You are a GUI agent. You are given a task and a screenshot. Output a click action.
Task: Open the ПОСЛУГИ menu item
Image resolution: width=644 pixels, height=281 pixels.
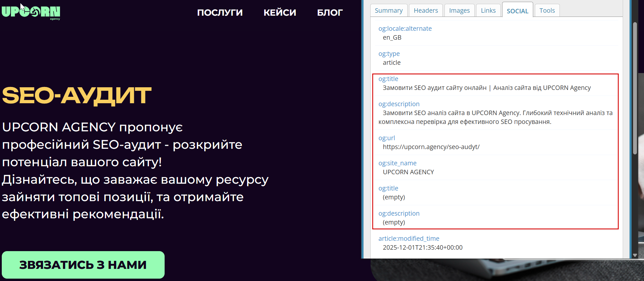[220, 12]
